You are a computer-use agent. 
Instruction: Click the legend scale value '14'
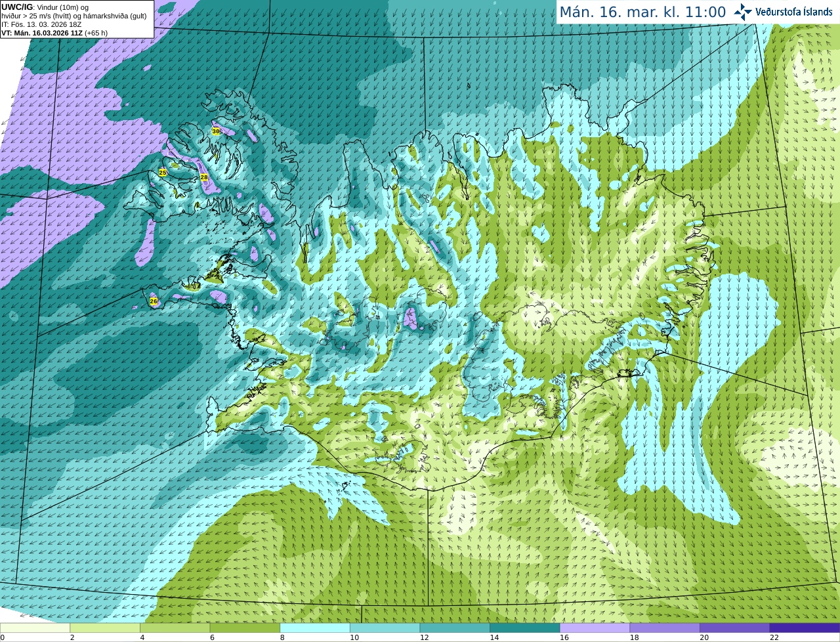click(494, 637)
